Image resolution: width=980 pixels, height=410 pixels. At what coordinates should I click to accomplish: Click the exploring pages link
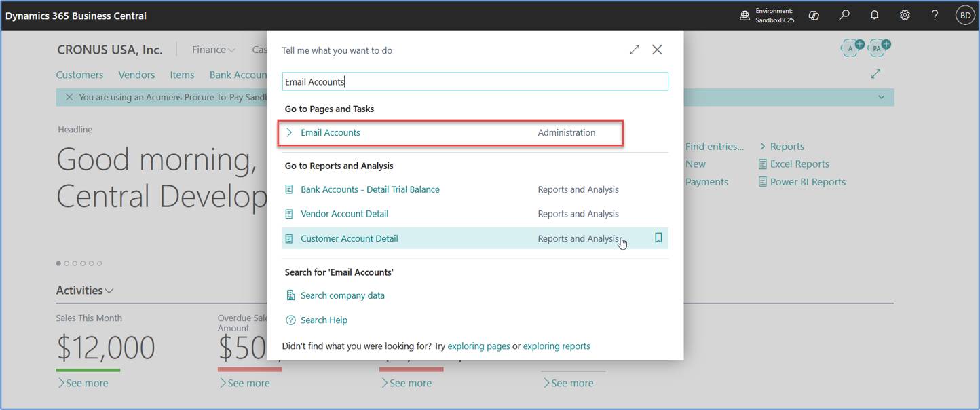478,346
